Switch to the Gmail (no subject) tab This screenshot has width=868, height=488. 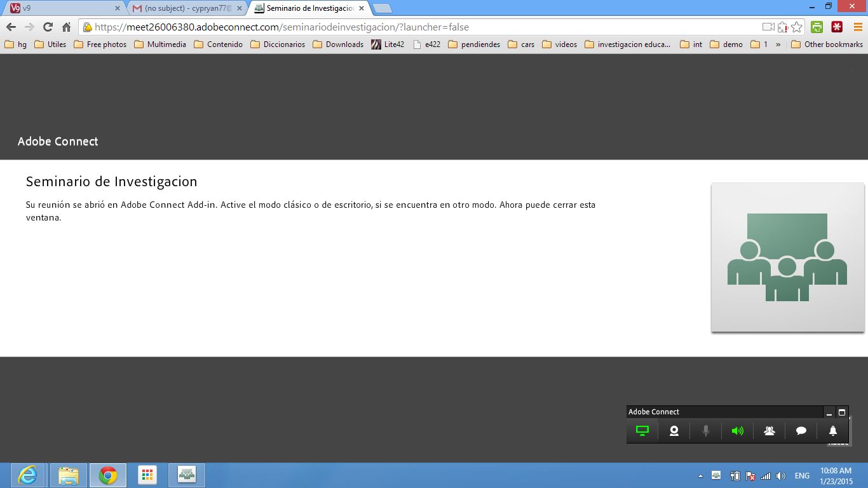186,8
